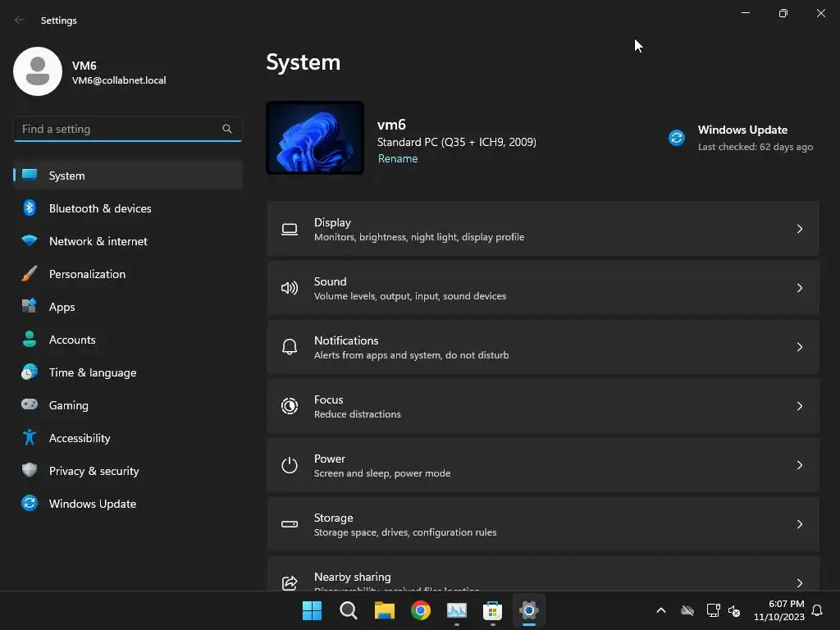Click the Network & internet wifi icon

(x=30, y=240)
